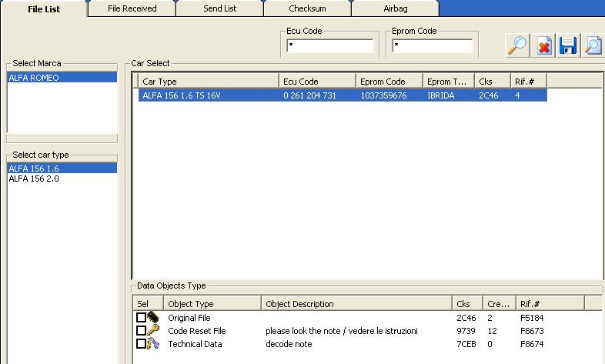Click 'please look the note' description
Image resolution: width=605 pixels, height=364 pixels.
click(342, 331)
